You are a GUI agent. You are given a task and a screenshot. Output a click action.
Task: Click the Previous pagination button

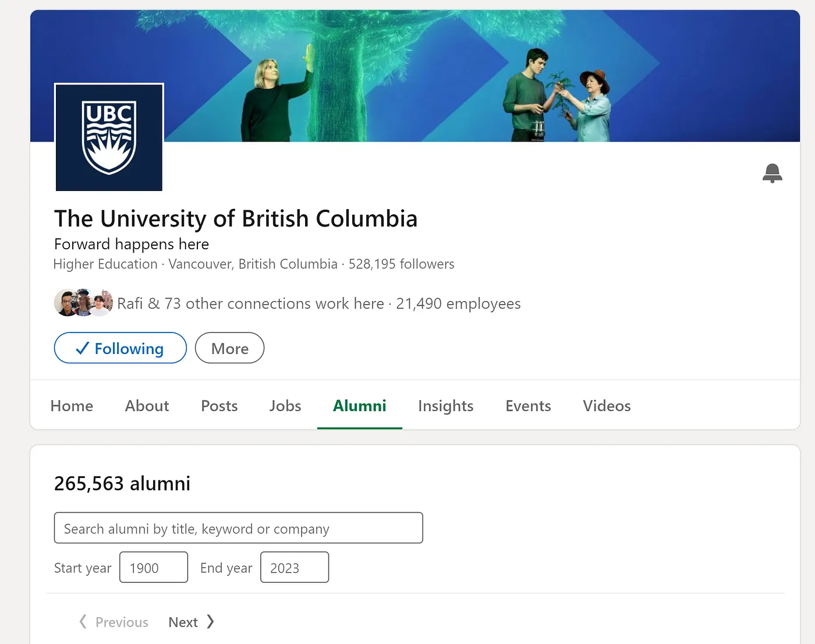pyautogui.click(x=114, y=622)
